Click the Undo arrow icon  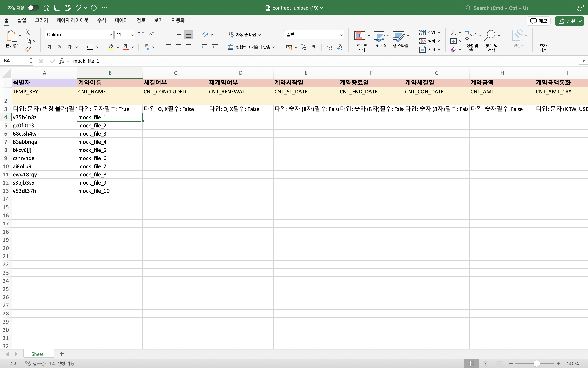(78, 8)
